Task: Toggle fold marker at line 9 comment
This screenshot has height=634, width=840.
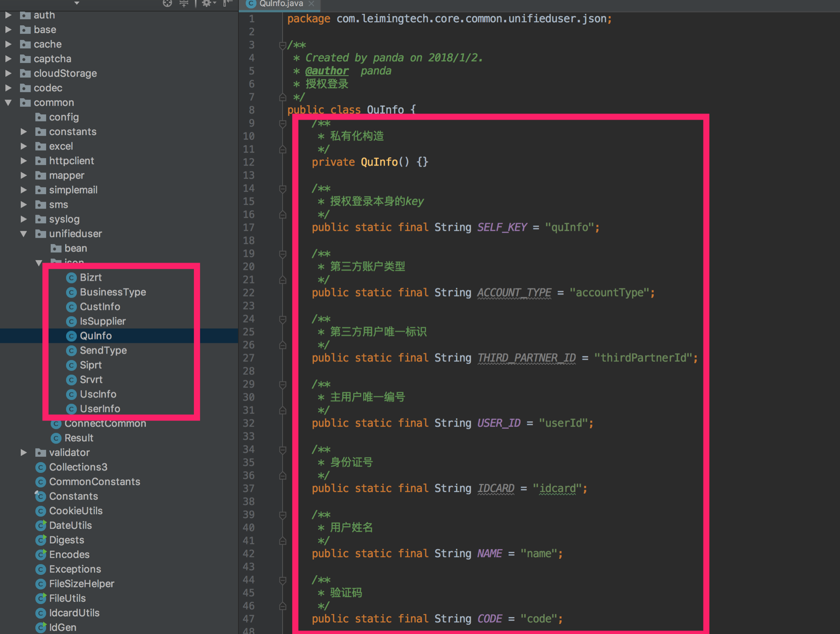Action: tap(283, 123)
